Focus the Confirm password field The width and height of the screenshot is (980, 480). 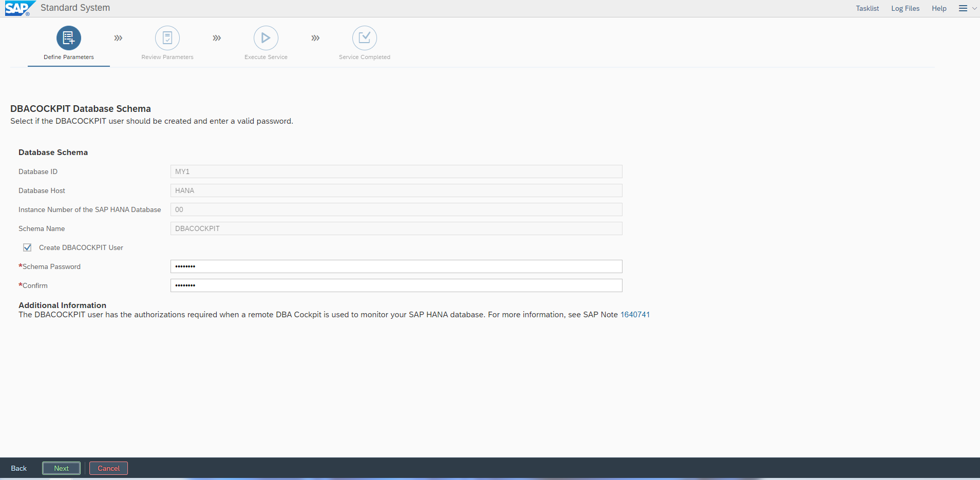(x=396, y=285)
